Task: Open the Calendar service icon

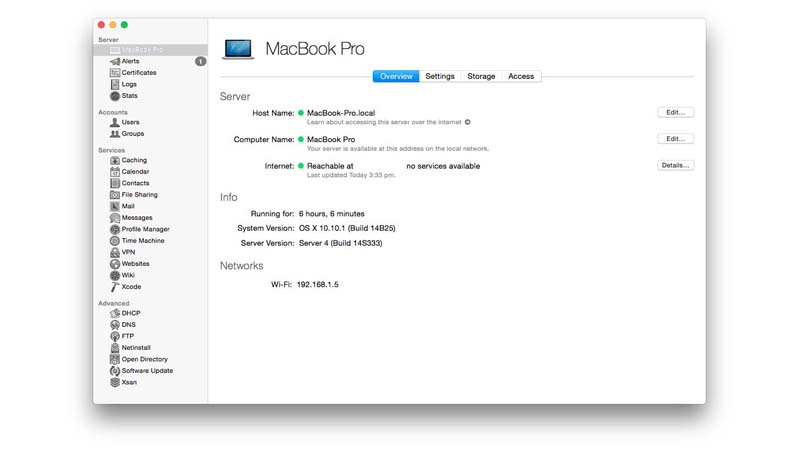Action: coord(115,171)
